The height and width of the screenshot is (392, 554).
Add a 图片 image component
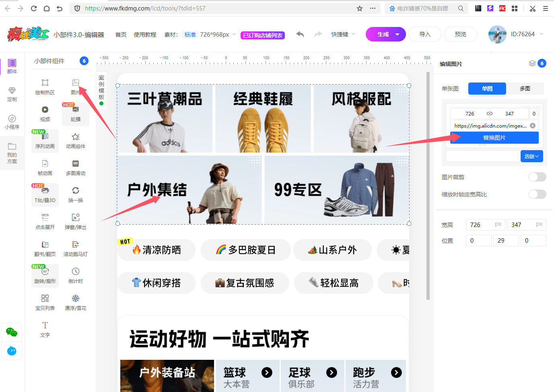(76, 87)
